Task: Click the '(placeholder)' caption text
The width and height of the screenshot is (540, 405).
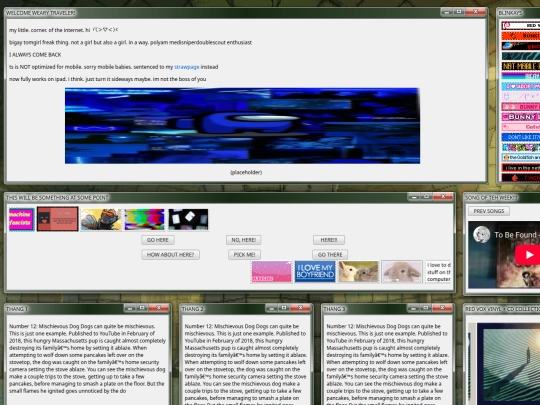Action: [x=246, y=172]
